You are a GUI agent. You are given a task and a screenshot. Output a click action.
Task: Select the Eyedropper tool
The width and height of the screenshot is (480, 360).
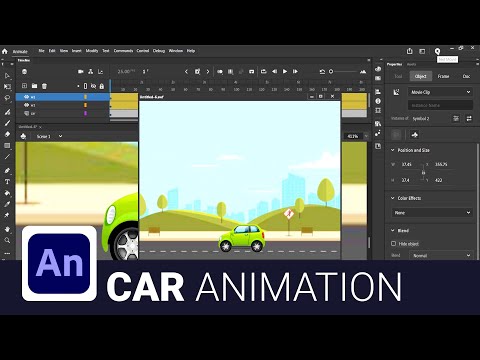7,204
